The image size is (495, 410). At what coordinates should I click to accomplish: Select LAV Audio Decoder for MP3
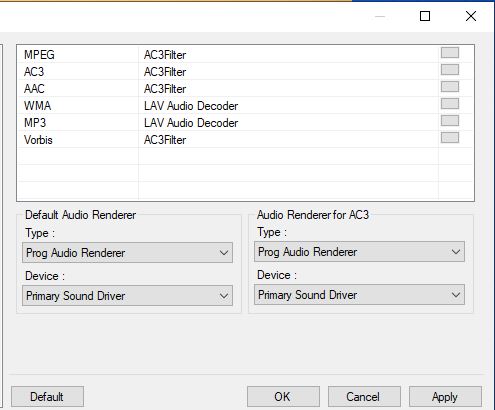click(191, 123)
